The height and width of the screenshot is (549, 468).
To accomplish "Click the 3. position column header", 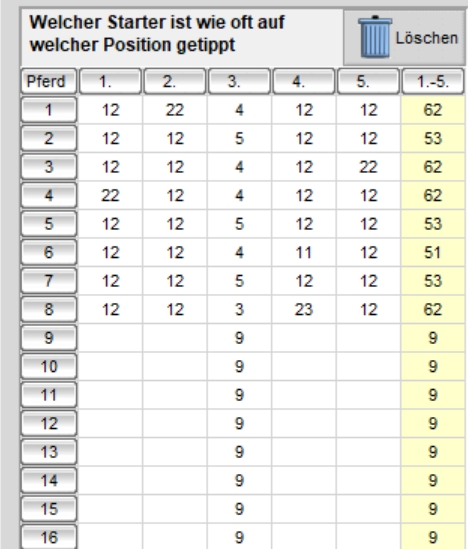I will pyautogui.click(x=239, y=82).
